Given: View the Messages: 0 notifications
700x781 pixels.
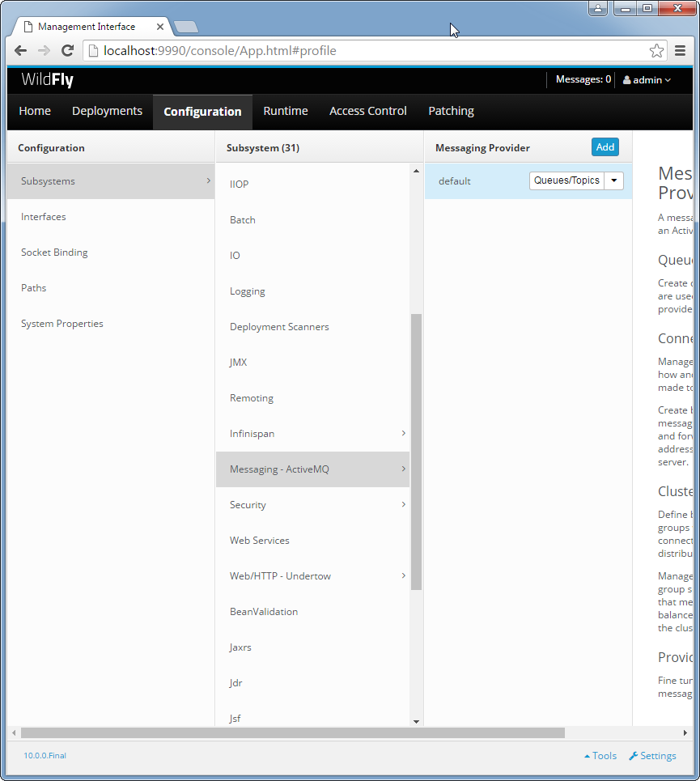Looking at the screenshot, I should (583, 79).
